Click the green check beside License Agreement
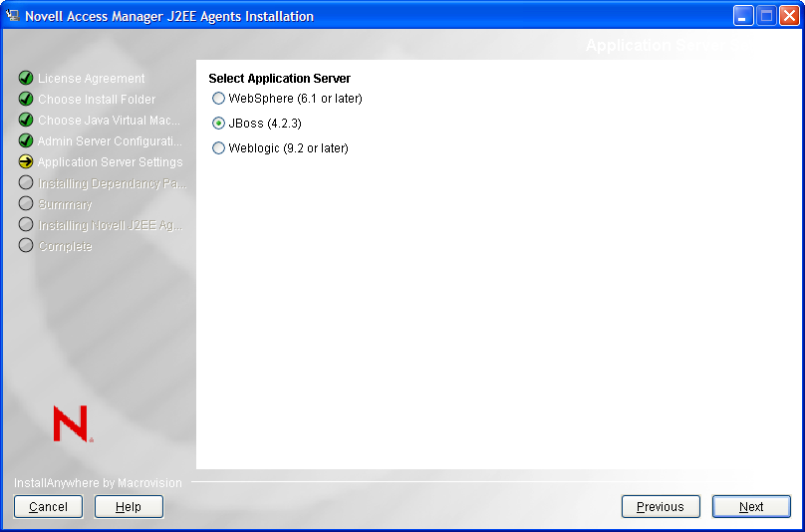Viewport: 805px width, 532px height. click(26, 78)
